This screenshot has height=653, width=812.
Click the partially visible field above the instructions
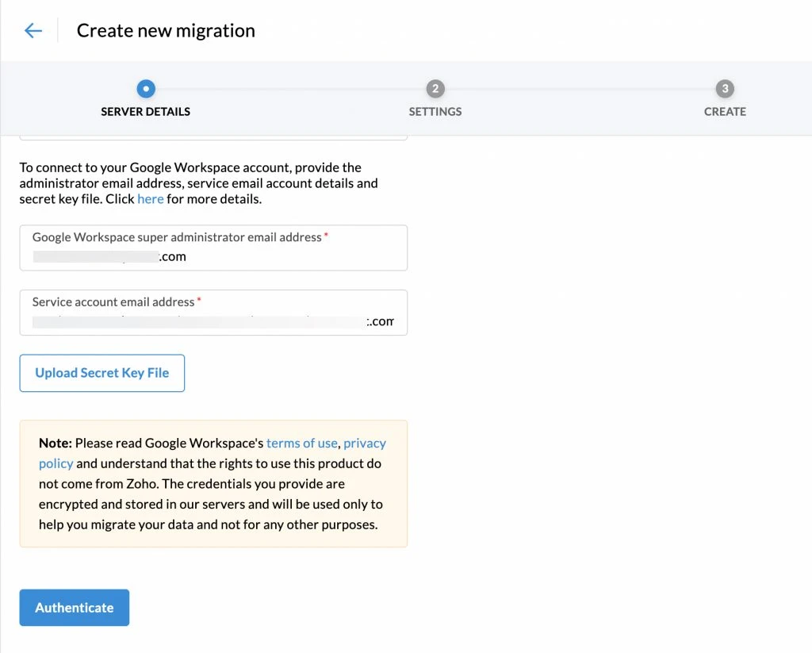[213, 138]
